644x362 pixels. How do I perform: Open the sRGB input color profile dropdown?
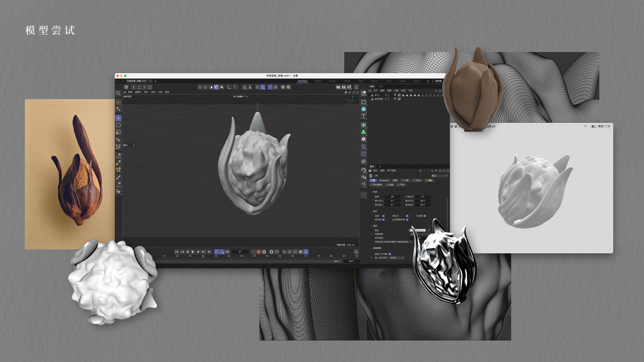[x=396, y=258]
